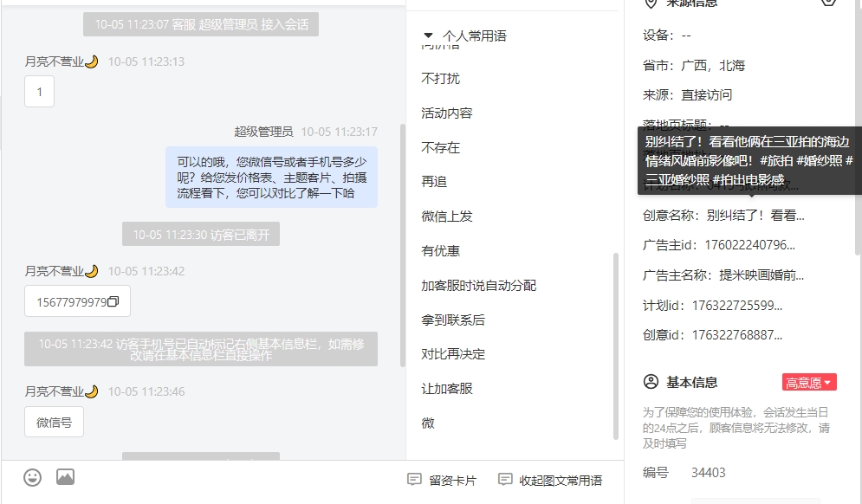This screenshot has height=504, width=862.
Task: Click the image upload icon
Action: pos(66,476)
